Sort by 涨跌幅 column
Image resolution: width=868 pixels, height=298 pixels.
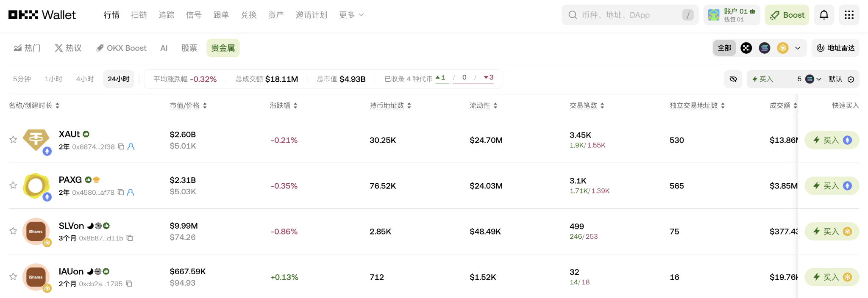pyautogui.click(x=284, y=105)
